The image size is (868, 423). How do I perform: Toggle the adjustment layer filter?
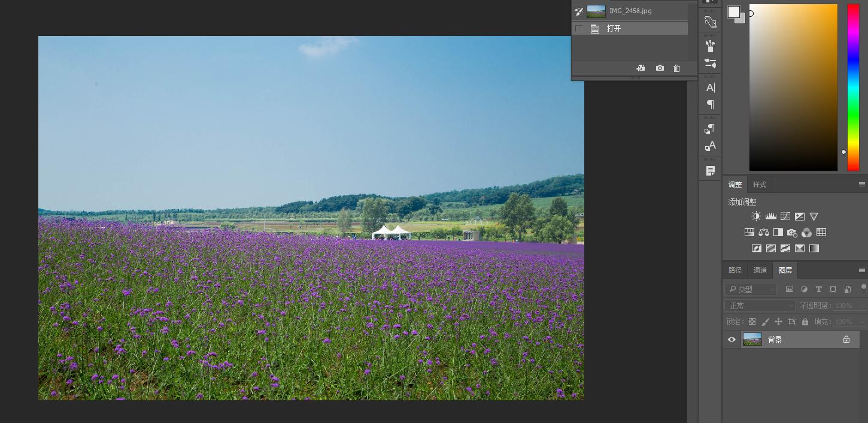point(804,289)
